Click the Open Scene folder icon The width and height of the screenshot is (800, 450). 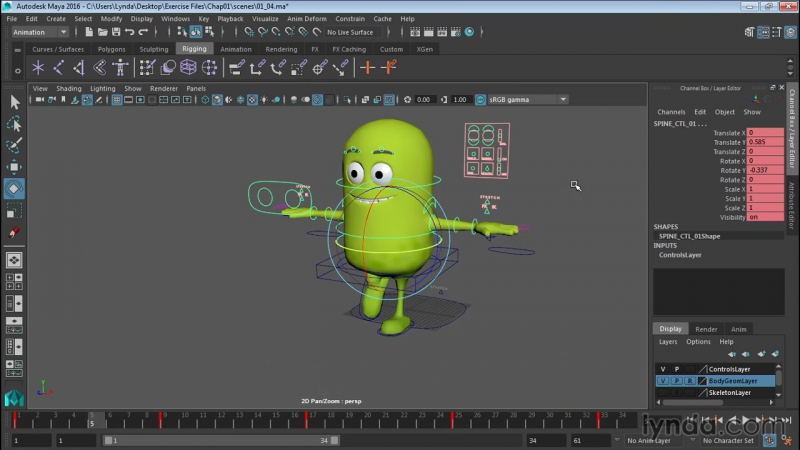coord(103,32)
